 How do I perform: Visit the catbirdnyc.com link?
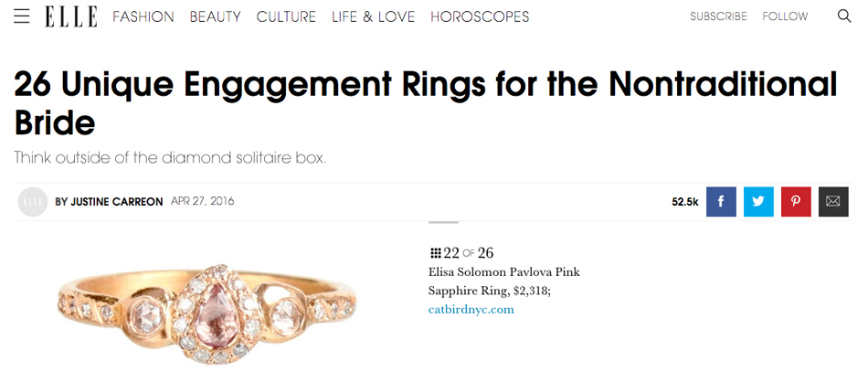[x=471, y=310]
